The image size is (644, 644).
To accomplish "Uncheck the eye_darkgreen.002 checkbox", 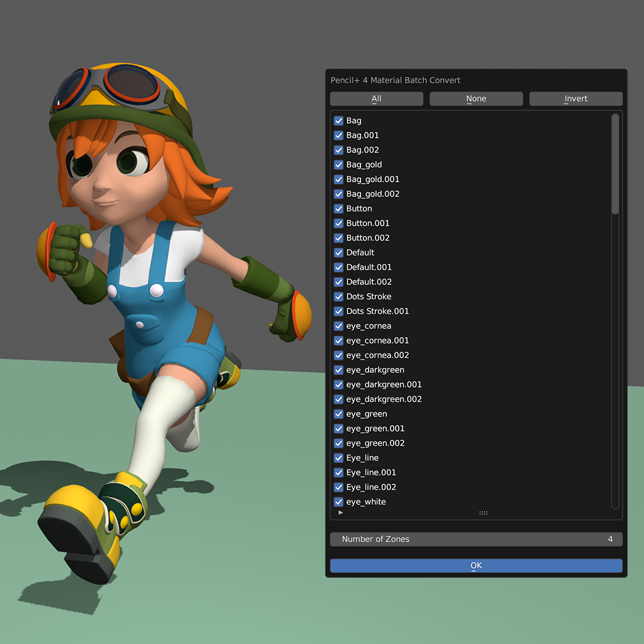I will (338, 399).
